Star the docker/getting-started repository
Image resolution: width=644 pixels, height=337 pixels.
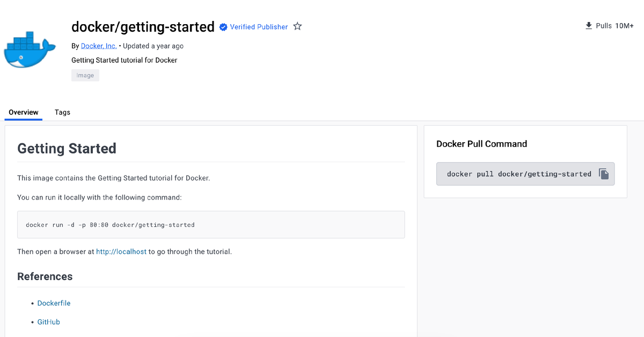tap(297, 26)
